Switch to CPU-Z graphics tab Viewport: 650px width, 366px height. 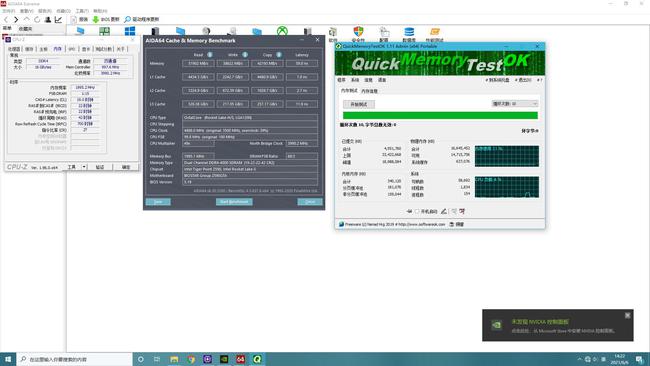pyautogui.click(x=86, y=49)
